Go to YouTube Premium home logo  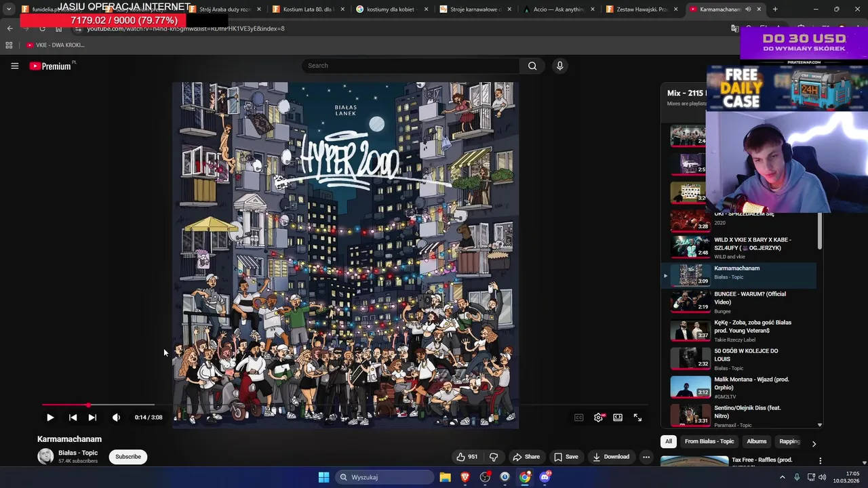point(51,66)
